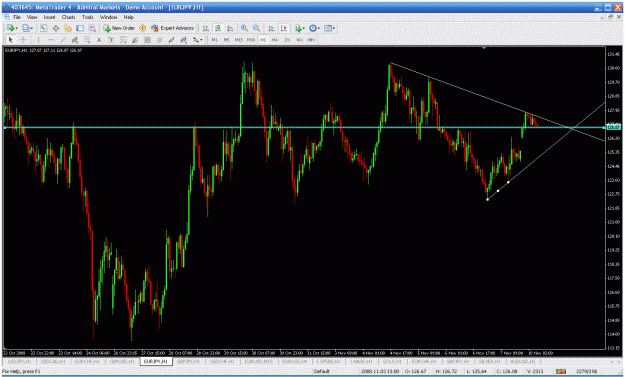This screenshot has height=377, width=625.
Task: Open the Navigator panel with the star-folder icon
Action: [x=68, y=28]
